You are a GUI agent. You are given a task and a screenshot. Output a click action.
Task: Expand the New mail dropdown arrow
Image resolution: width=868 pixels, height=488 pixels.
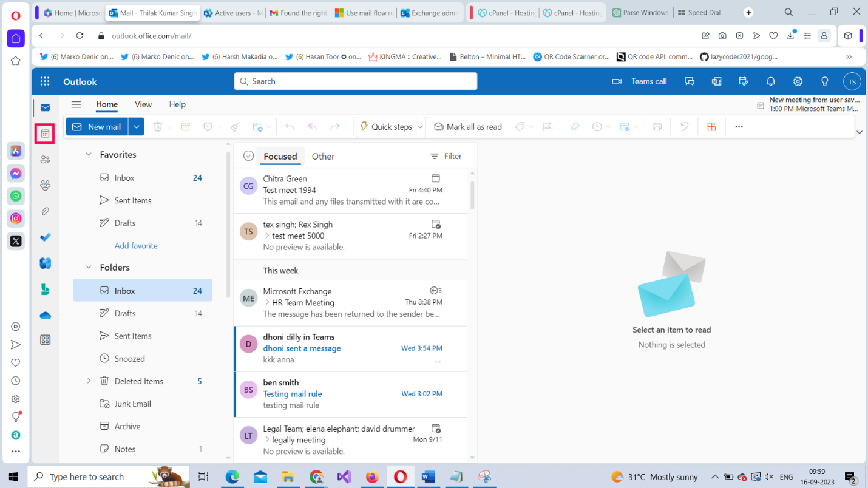[x=137, y=127]
